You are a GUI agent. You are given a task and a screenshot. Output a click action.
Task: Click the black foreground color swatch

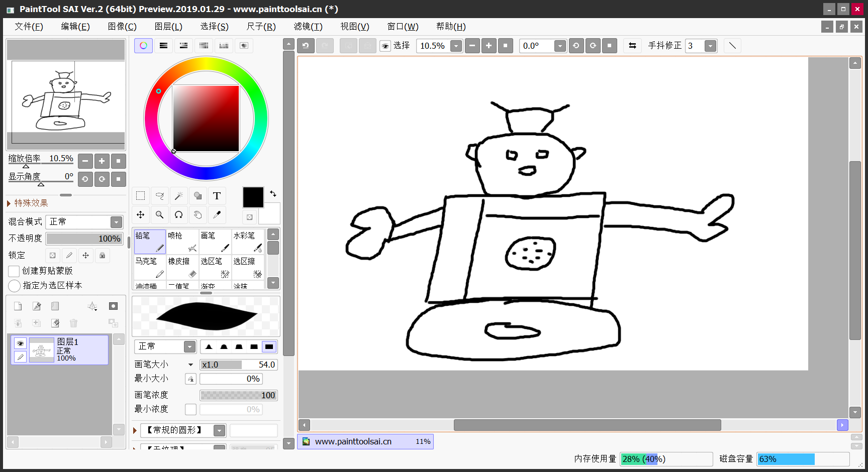[x=253, y=197]
